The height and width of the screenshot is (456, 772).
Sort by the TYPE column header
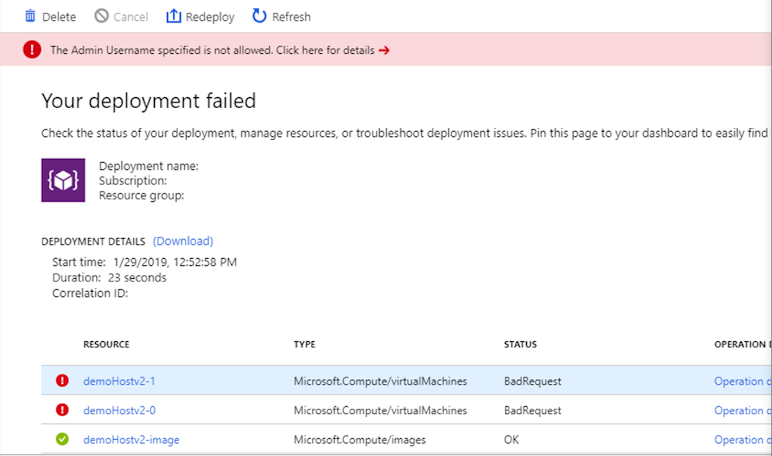pyautogui.click(x=304, y=344)
